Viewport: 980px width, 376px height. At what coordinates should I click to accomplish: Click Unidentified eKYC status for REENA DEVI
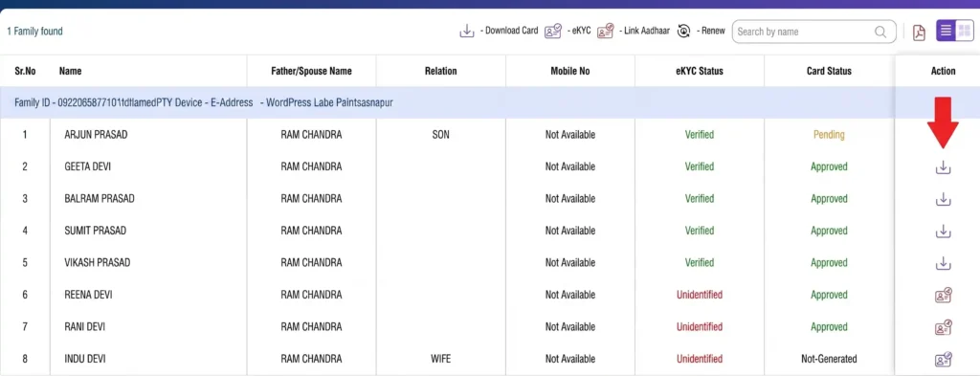[x=699, y=295]
